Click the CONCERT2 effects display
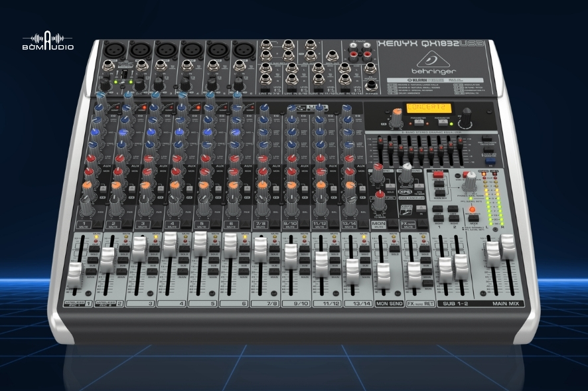This screenshot has height=391, width=588. 429,108
